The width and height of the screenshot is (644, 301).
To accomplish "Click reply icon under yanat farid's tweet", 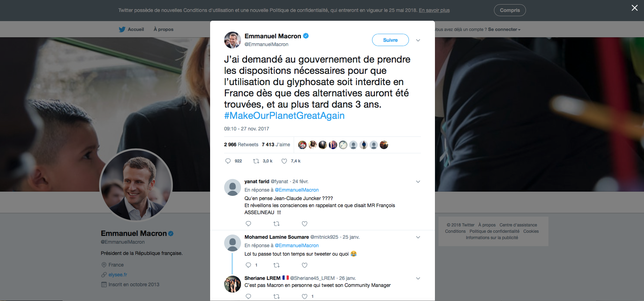I will click(248, 224).
